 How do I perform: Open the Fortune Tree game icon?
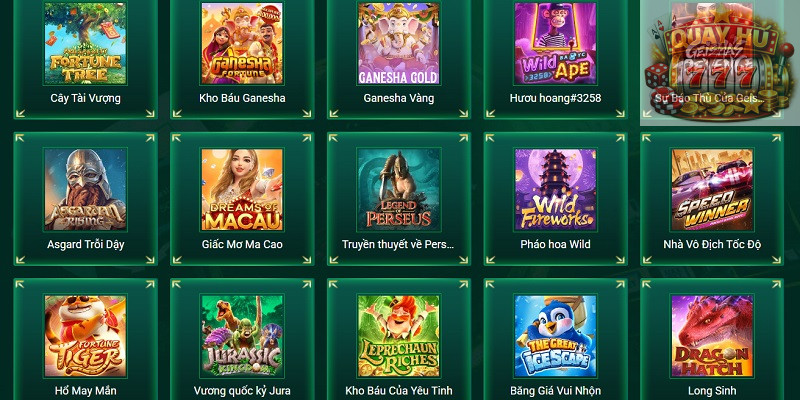click(85, 43)
